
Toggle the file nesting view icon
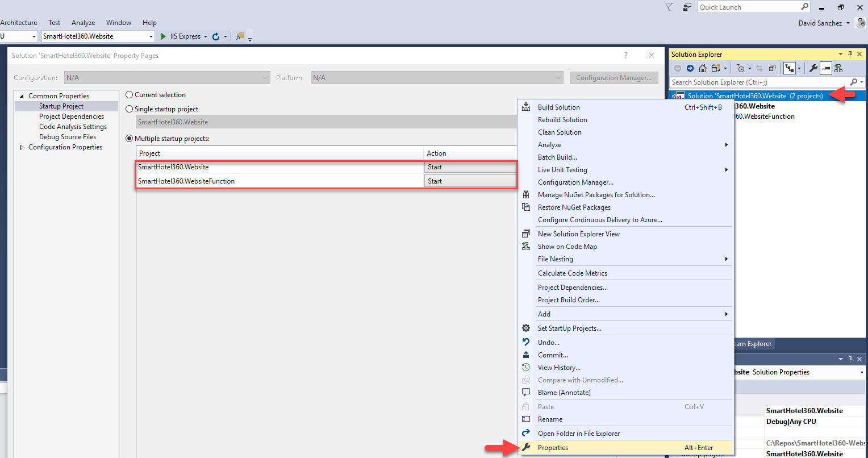(x=789, y=68)
